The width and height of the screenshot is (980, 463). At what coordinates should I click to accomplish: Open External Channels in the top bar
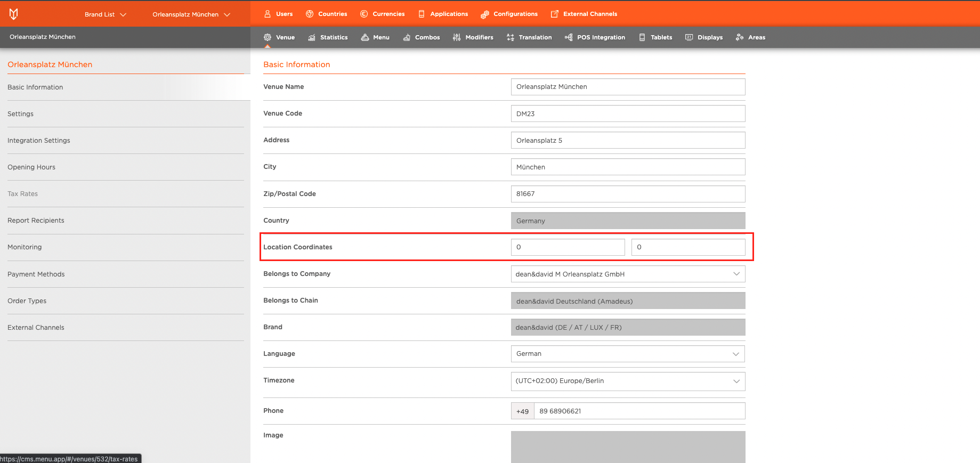pos(584,14)
